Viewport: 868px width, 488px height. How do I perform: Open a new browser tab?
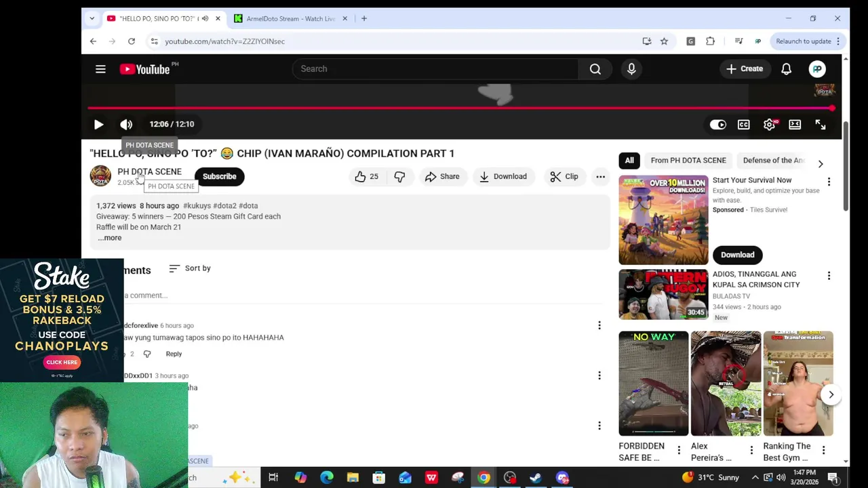tap(364, 18)
